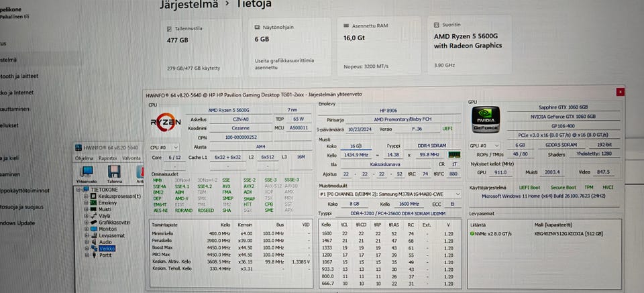Click the DDR4-3200 / PC4-25600 module type field
644x293 pixels.
pyautogui.click(x=398, y=213)
